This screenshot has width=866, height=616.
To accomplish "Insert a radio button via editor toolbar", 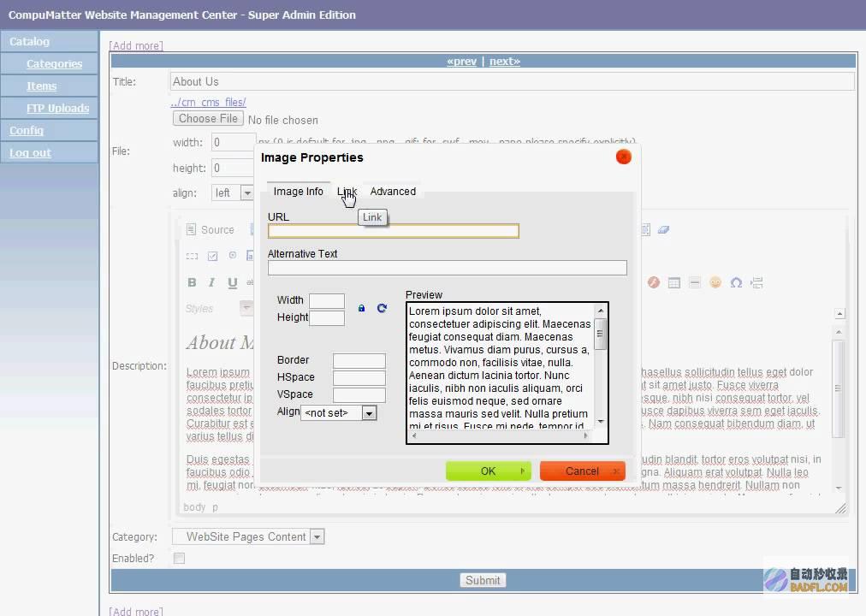I will point(233,255).
